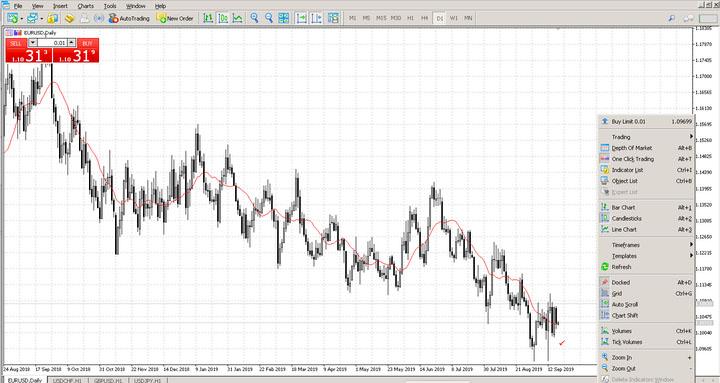
Task: Select the line chart toolbar icon
Action: click(237, 18)
